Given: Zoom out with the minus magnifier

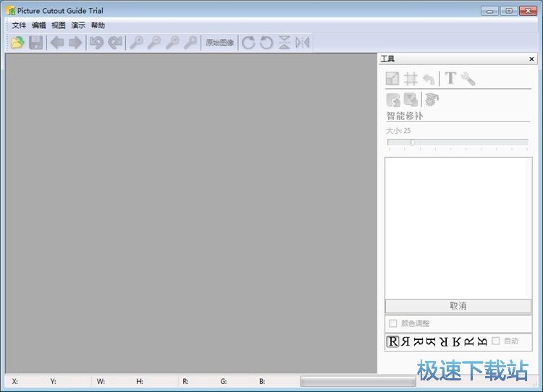Looking at the screenshot, I should [x=154, y=43].
